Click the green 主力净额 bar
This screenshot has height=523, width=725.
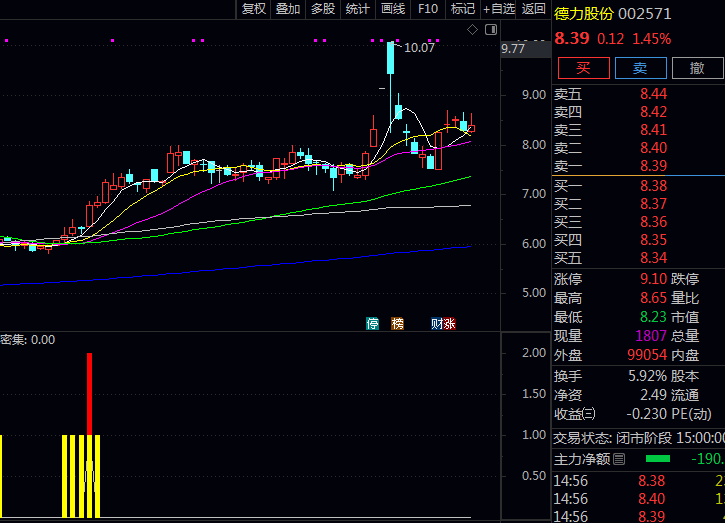pyautogui.click(x=657, y=459)
